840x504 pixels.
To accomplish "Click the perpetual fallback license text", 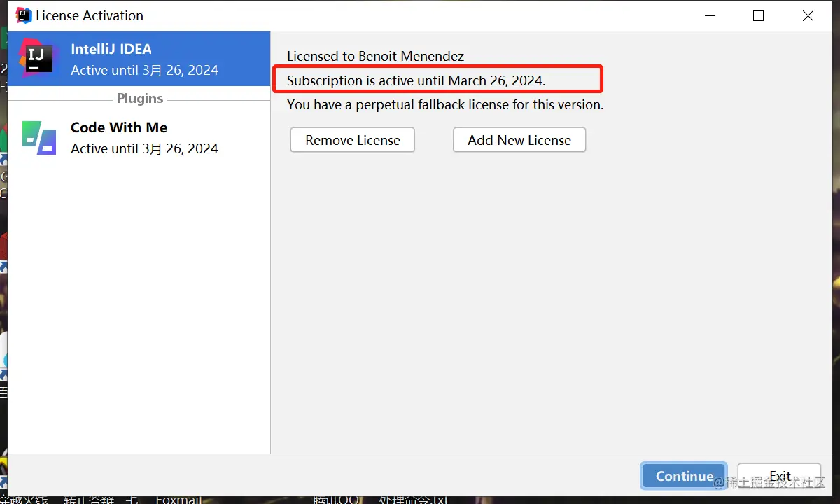I will 445,104.
